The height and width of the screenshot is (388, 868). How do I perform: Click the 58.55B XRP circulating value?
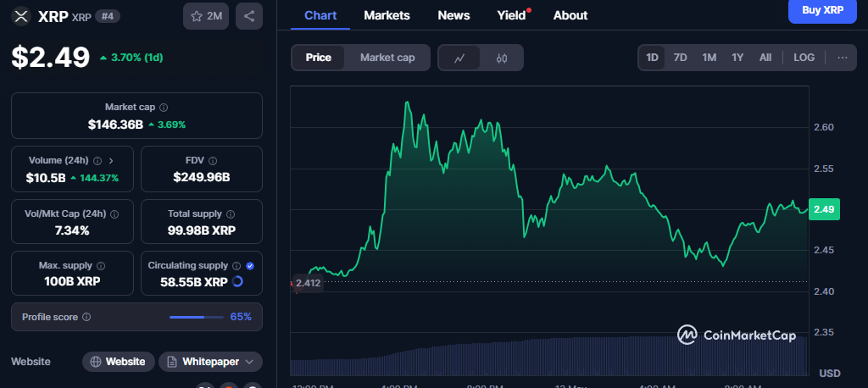pyautogui.click(x=194, y=282)
